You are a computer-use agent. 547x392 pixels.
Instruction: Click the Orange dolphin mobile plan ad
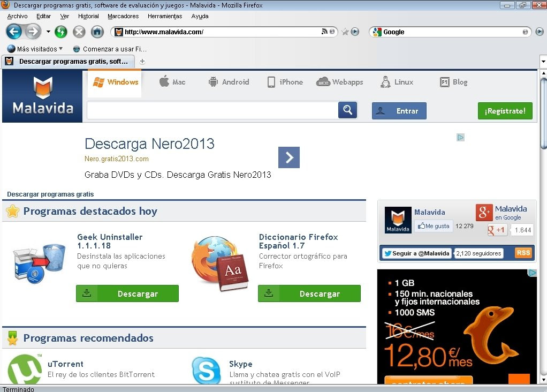457,327
